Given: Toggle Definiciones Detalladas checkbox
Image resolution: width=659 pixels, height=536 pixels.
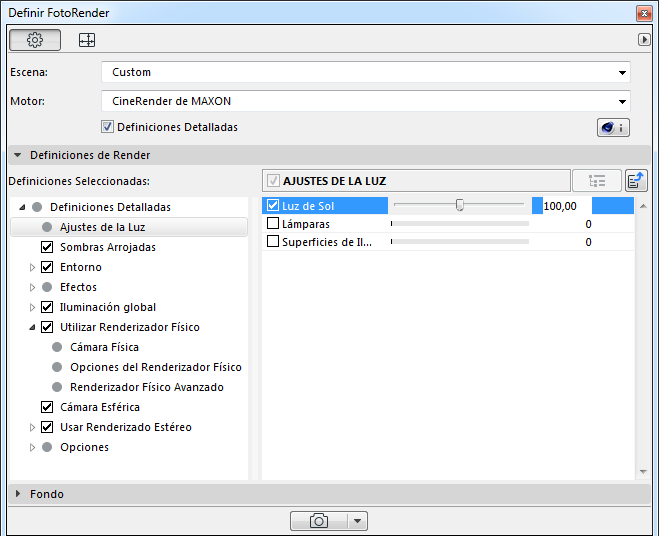Looking at the screenshot, I should tap(107, 127).
